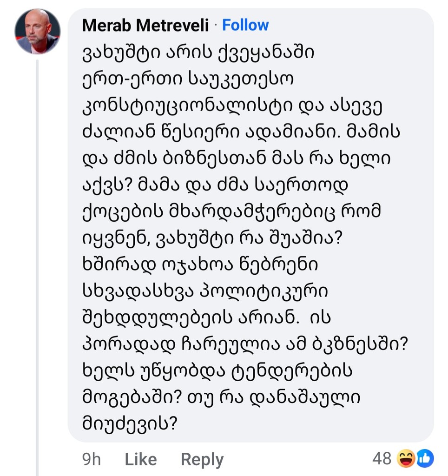Click the first line starting with ვახუშტი
Viewport: 448px width, 476px height.
pyautogui.click(x=198, y=53)
